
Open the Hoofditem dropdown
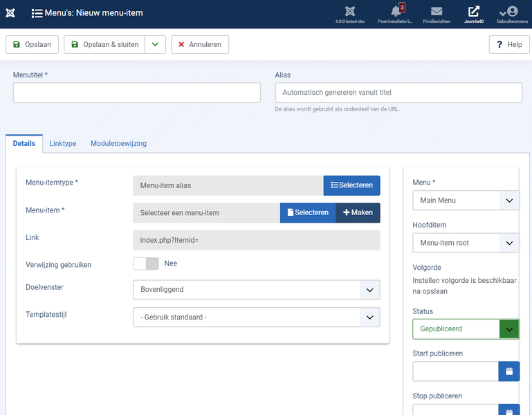(466, 243)
